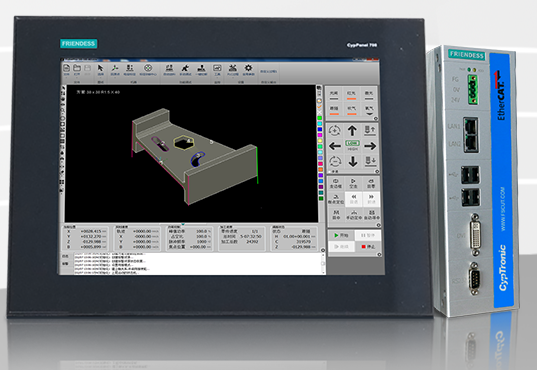Click the New file toolbar icon
Screen dimensions: 537x370
tap(66, 68)
